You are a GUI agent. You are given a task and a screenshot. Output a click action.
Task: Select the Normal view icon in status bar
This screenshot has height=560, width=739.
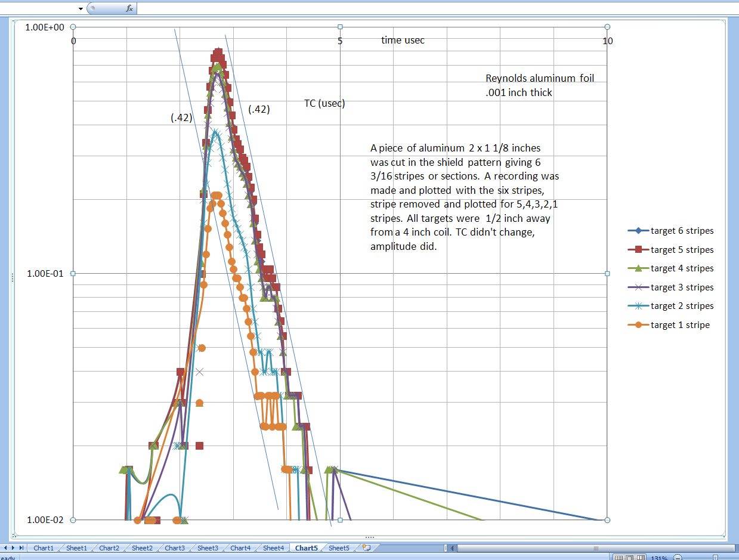(x=619, y=558)
